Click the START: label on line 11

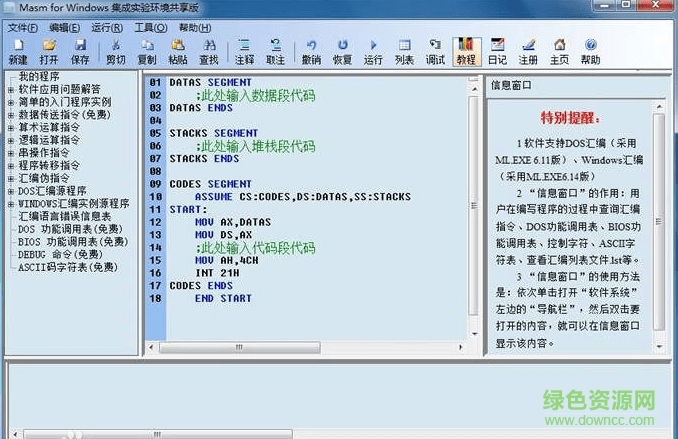[x=188, y=210]
